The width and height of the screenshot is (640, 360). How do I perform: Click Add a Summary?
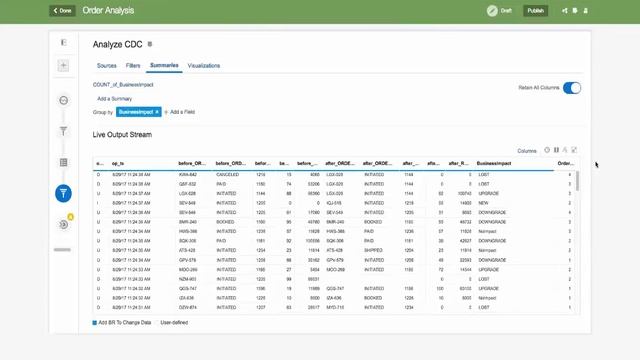(x=114, y=99)
